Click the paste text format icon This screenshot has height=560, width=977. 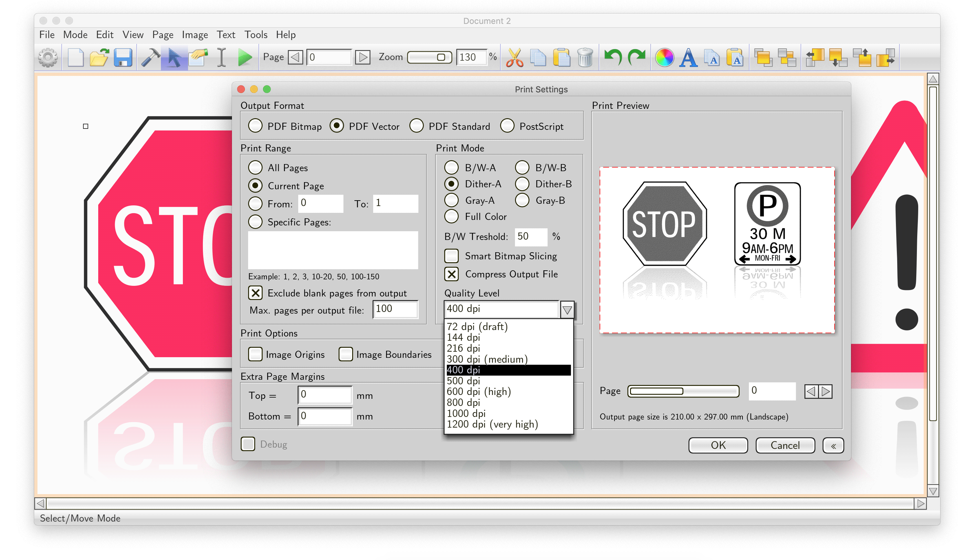pyautogui.click(x=735, y=58)
